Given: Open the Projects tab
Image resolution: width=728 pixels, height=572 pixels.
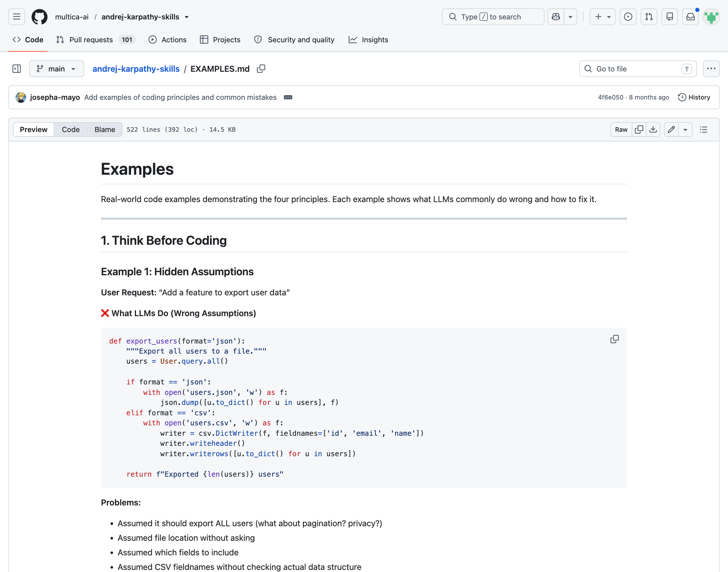Looking at the screenshot, I should coord(220,40).
